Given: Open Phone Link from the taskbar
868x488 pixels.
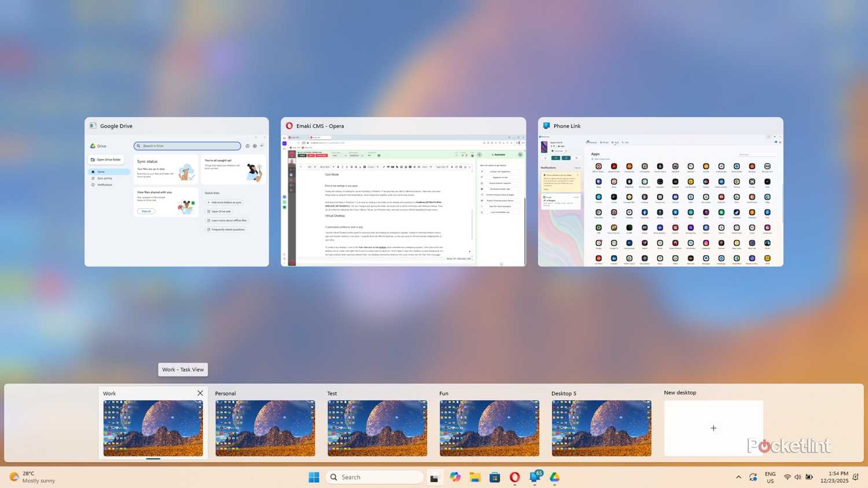Looking at the screenshot, I should [534, 477].
